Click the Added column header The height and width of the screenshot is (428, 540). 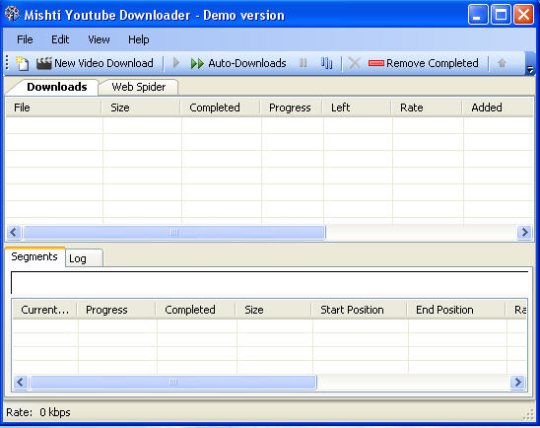point(498,108)
